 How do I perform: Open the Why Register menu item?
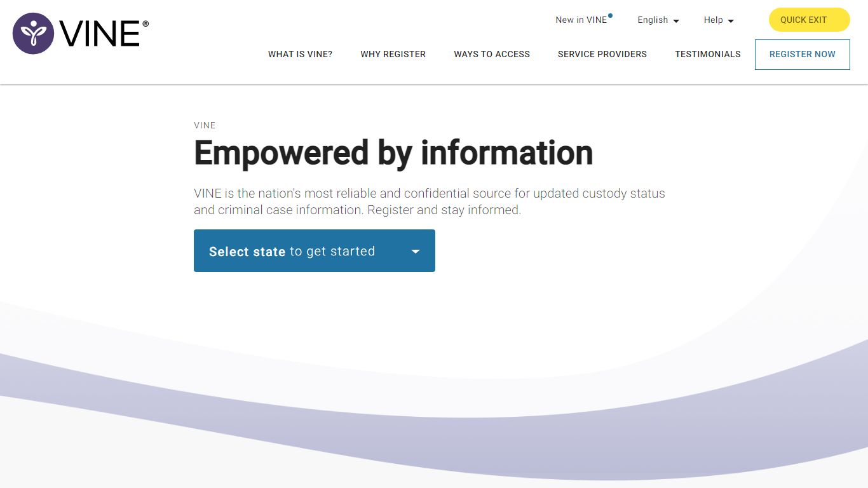pos(393,54)
